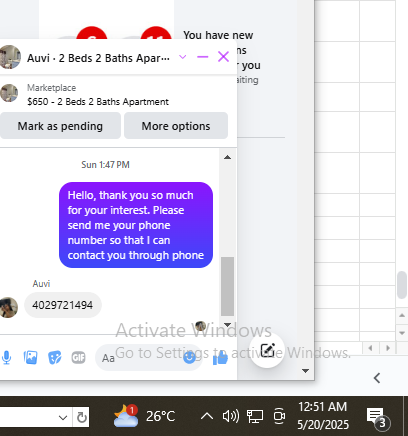Open the taskbar address dropdown arrow
The width and height of the screenshot is (408, 436).
(x=63, y=417)
